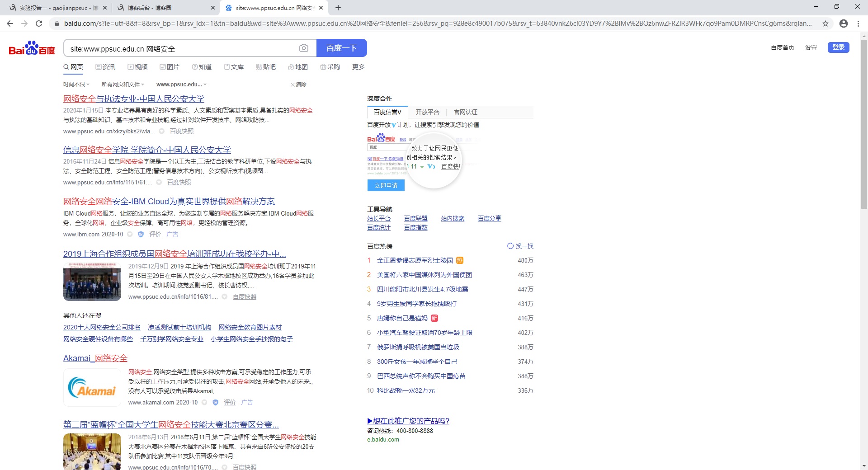The width and height of the screenshot is (868, 470).
Task: Switch to the 图片 search tab
Action: (x=170, y=67)
